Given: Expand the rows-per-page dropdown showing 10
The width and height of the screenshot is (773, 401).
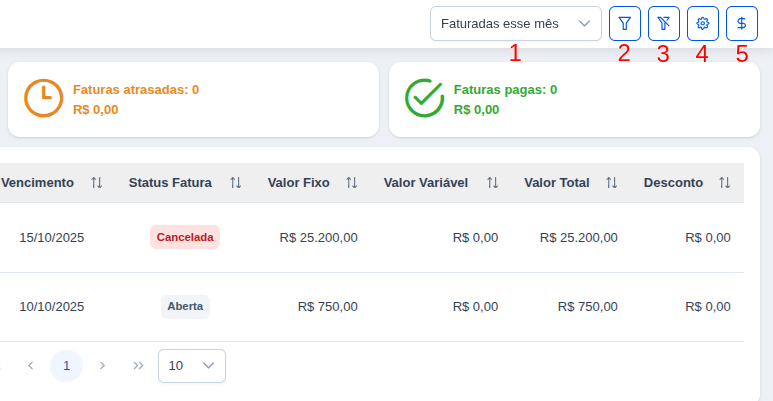Looking at the screenshot, I should [x=192, y=366].
